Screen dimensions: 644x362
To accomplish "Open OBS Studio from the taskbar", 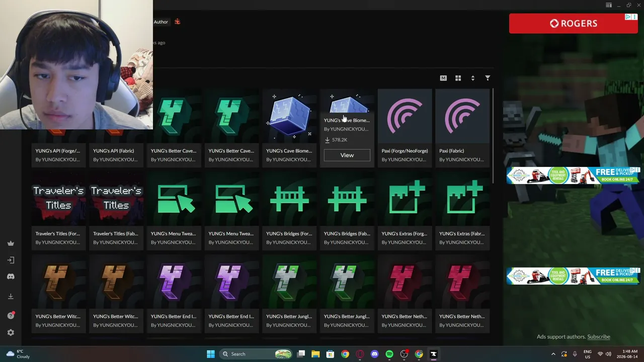I will [404, 354].
